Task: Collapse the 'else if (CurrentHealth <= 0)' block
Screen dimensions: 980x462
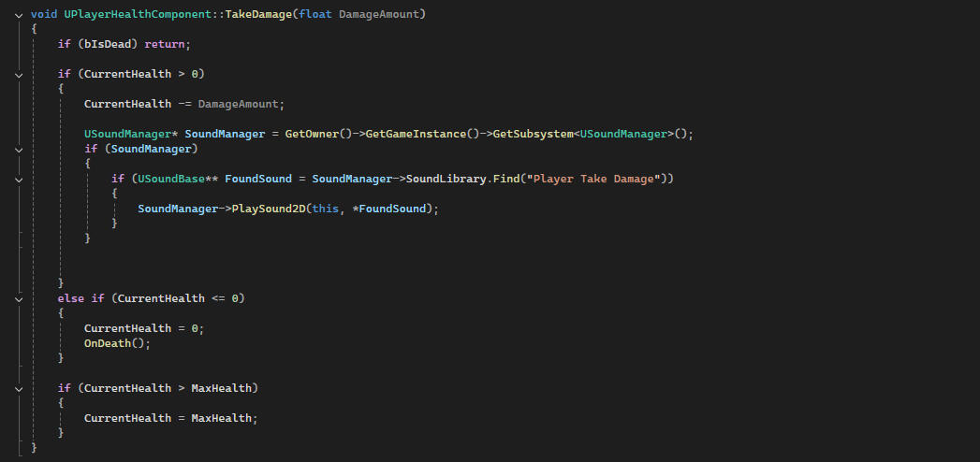Action: 19,298
